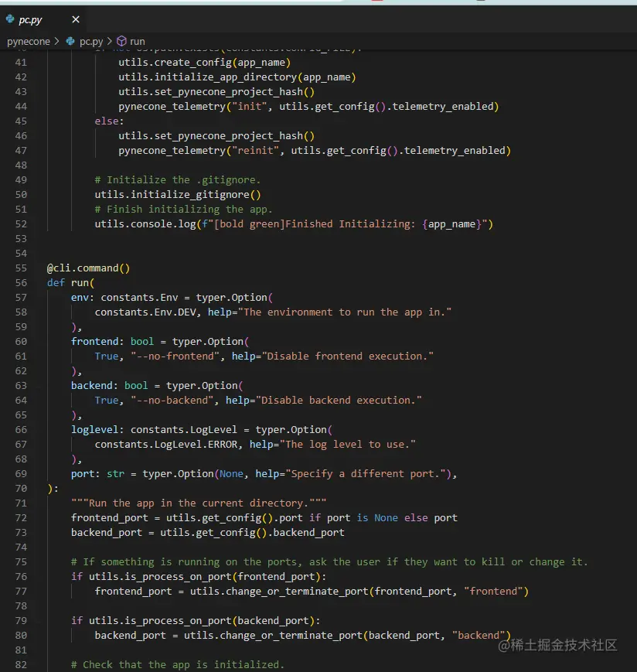Click line number 41 in gutter
The width and height of the screenshot is (637, 672).
coord(21,63)
